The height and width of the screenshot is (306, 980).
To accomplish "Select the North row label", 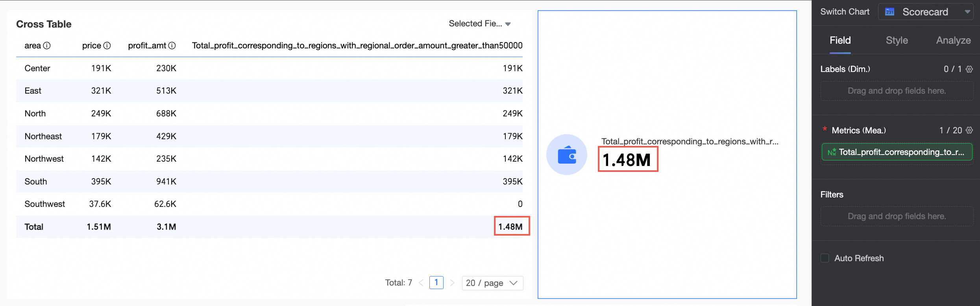I will (x=35, y=114).
